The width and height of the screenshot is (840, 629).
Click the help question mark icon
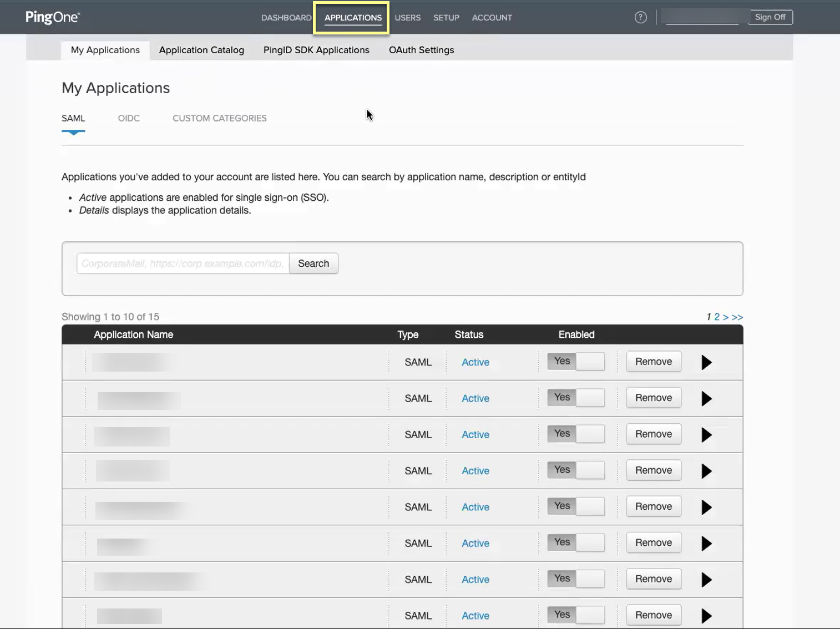(640, 17)
